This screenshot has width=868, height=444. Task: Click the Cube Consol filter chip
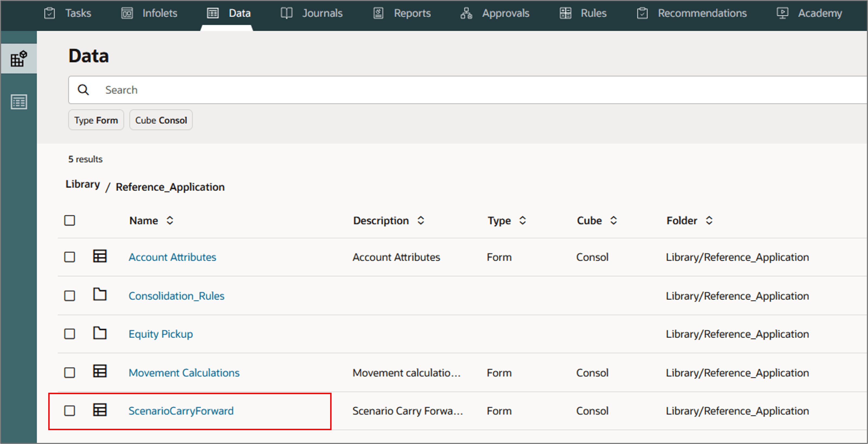coord(161,120)
